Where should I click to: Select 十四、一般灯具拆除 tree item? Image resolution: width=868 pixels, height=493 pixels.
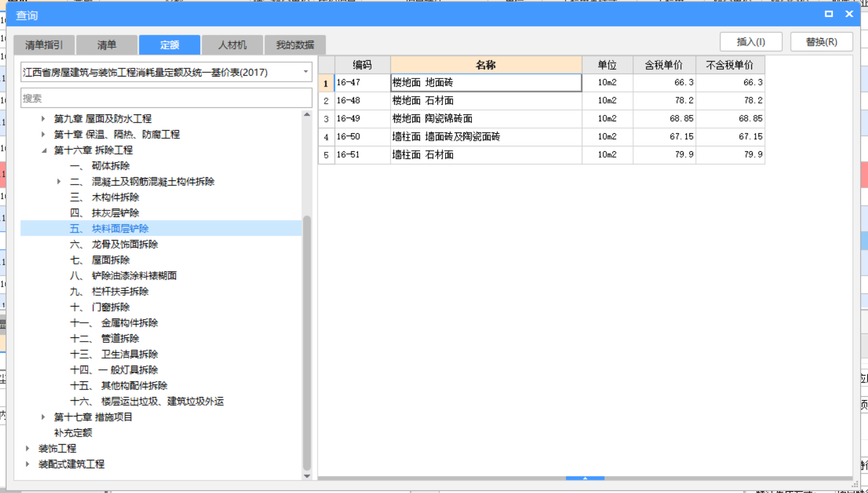tap(114, 370)
